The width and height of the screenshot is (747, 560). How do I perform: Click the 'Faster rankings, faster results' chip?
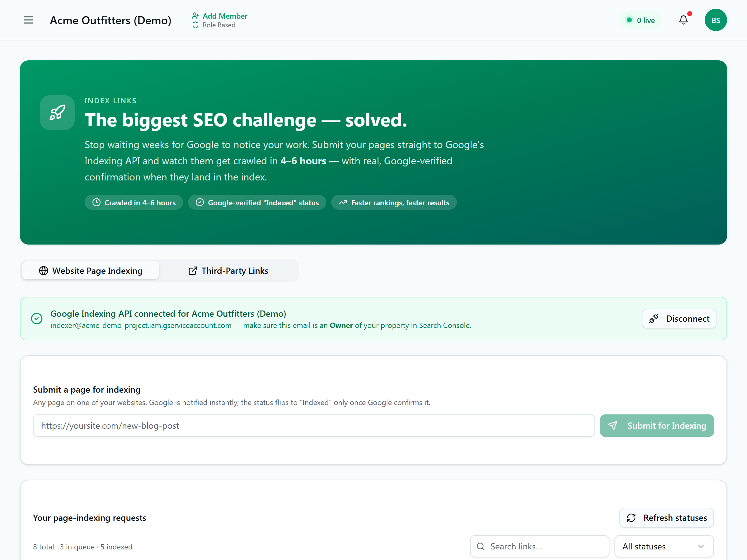pyautogui.click(x=394, y=203)
